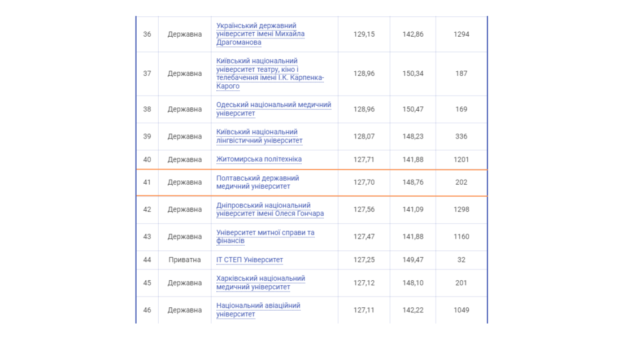Open the Полтавський державний медичний університет link
This screenshot has width=644, height=339.
258,182
